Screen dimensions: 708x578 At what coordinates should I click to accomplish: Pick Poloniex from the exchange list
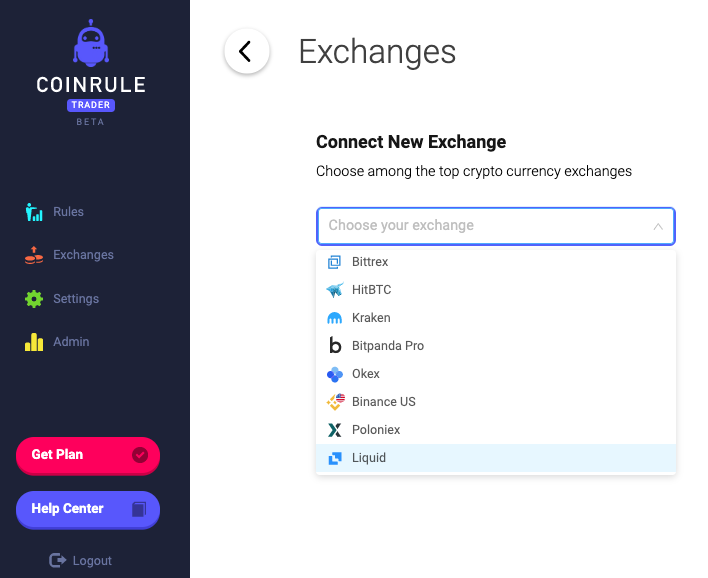(x=496, y=430)
